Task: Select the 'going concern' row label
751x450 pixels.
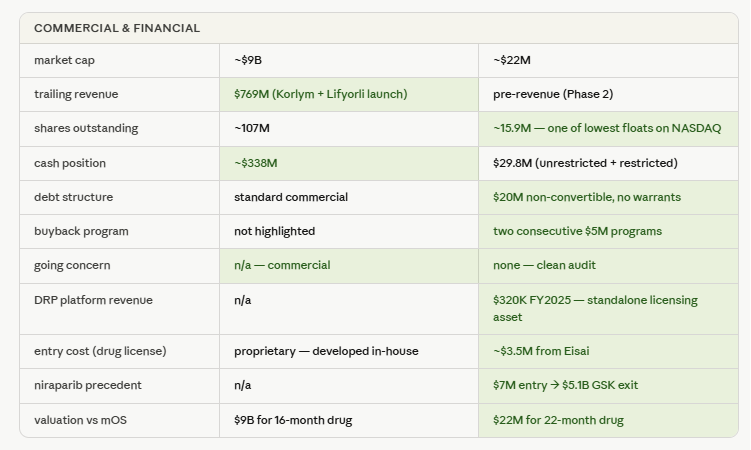Action: (72, 265)
